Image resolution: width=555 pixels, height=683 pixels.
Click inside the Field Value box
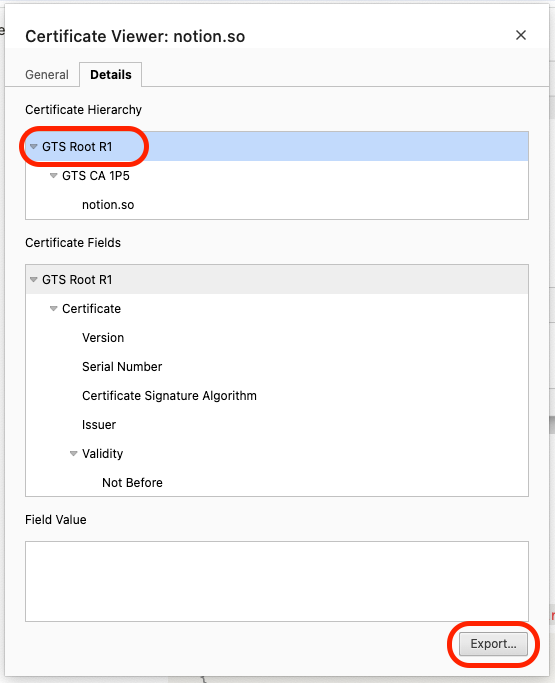click(x=277, y=582)
